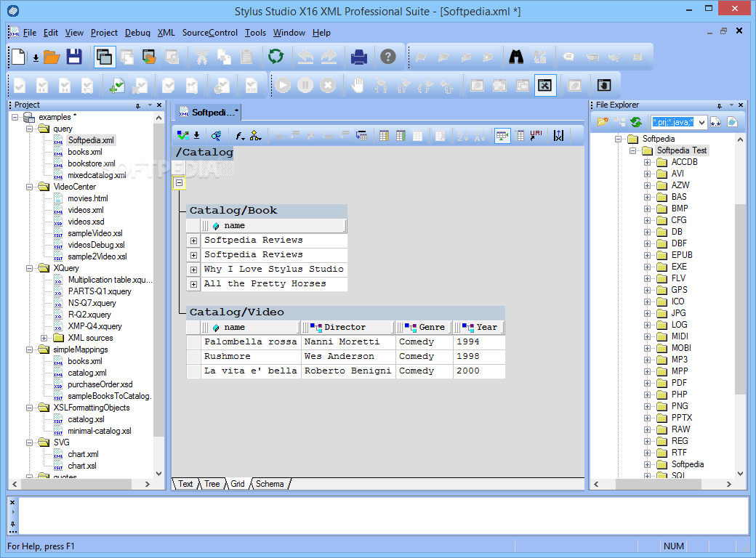The height and width of the screenshot is (558, 756).
Task: Click the binoculars Find icon
Action: coord(516,57)
